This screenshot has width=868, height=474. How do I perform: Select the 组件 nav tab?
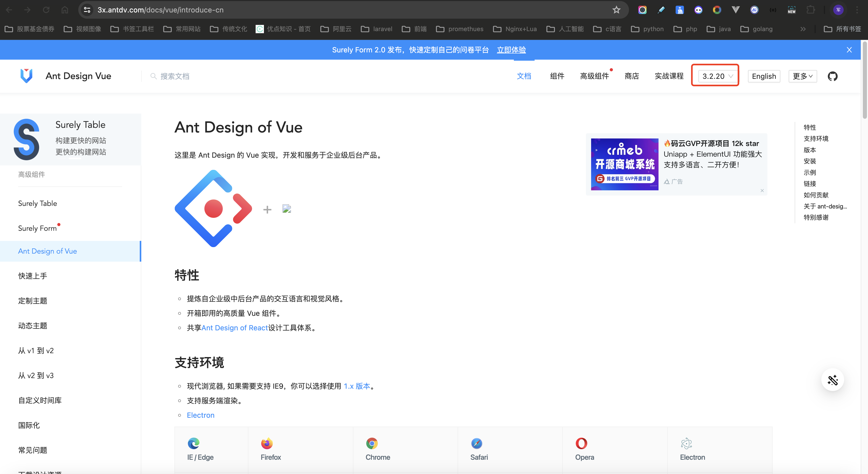coord(557,76)
